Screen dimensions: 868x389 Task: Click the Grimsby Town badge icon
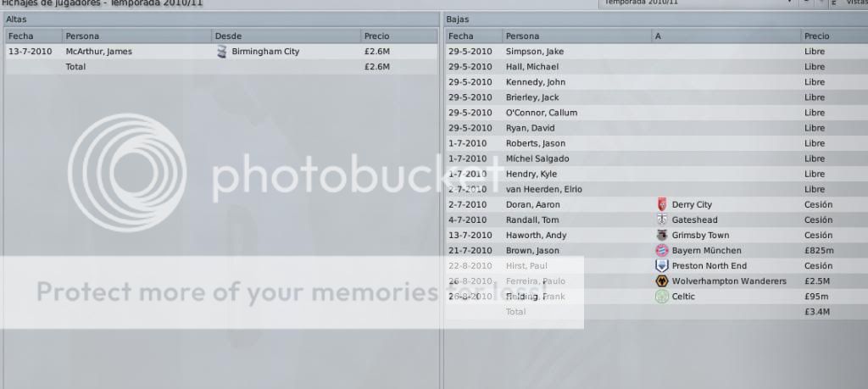661,235
